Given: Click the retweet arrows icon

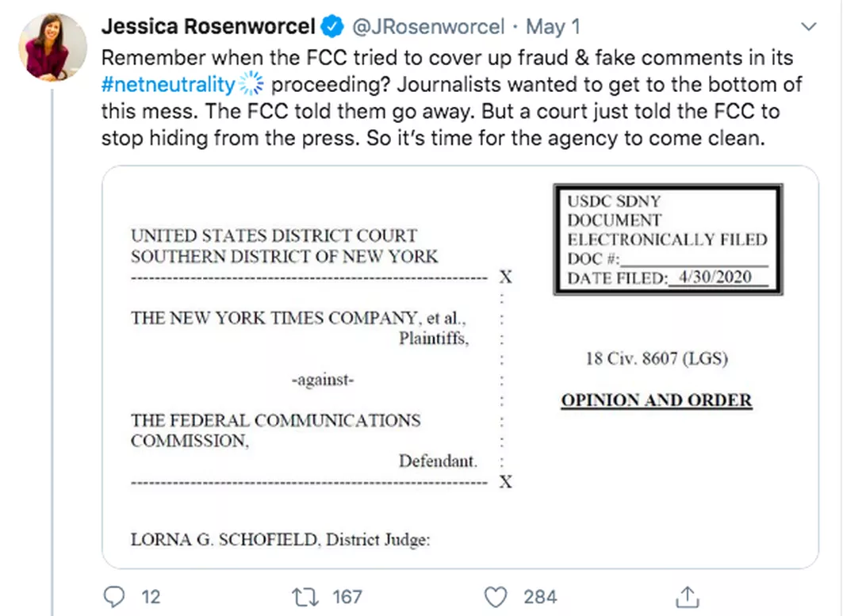Looking at the screenshot, I should pyautogui.click(x=305, y=597).
